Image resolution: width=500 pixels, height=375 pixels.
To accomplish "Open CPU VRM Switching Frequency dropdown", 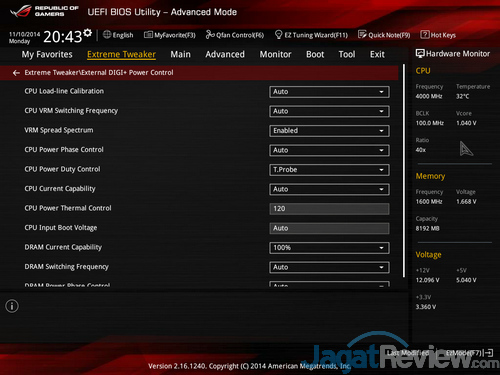I will [x=329, y=111].
